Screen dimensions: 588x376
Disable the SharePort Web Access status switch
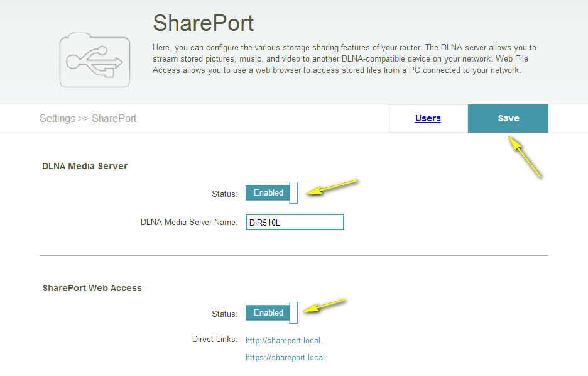(271, 312)
